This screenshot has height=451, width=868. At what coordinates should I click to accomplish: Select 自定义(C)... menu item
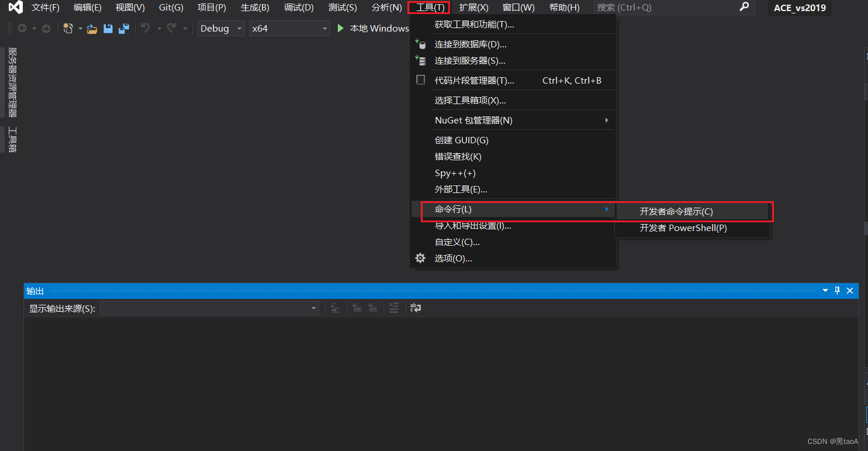point(513,242)
